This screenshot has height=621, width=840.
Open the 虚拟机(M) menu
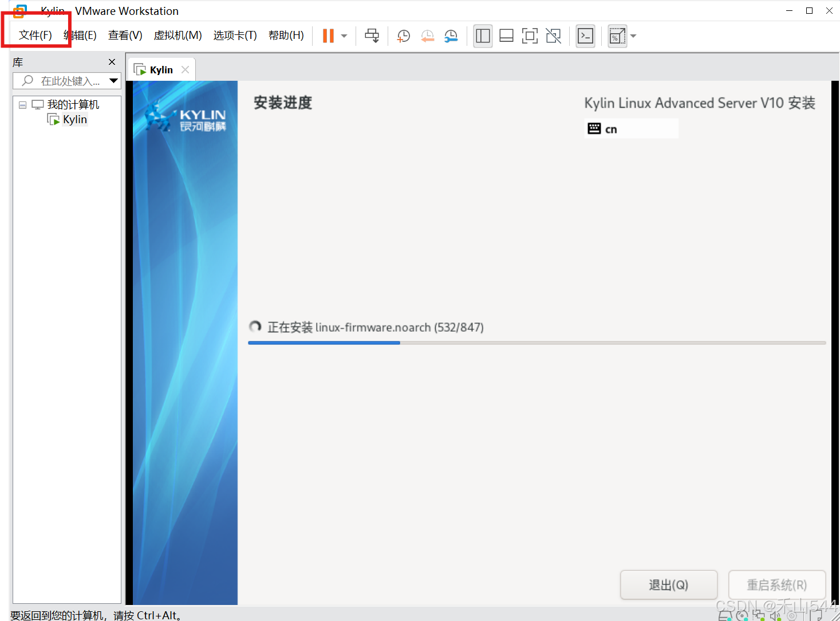(x=178, y=36)
